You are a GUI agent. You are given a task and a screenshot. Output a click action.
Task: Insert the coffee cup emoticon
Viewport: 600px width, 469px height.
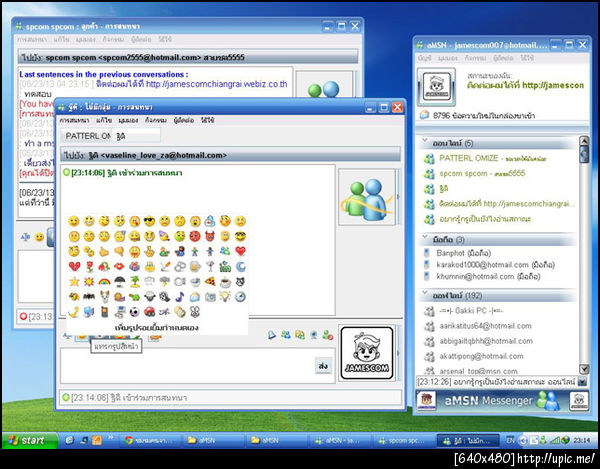[x=225, y=282]
